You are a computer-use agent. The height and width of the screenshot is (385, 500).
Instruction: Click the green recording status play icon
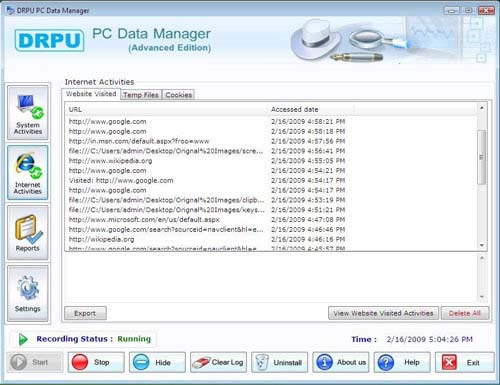[x=23, y=339]
